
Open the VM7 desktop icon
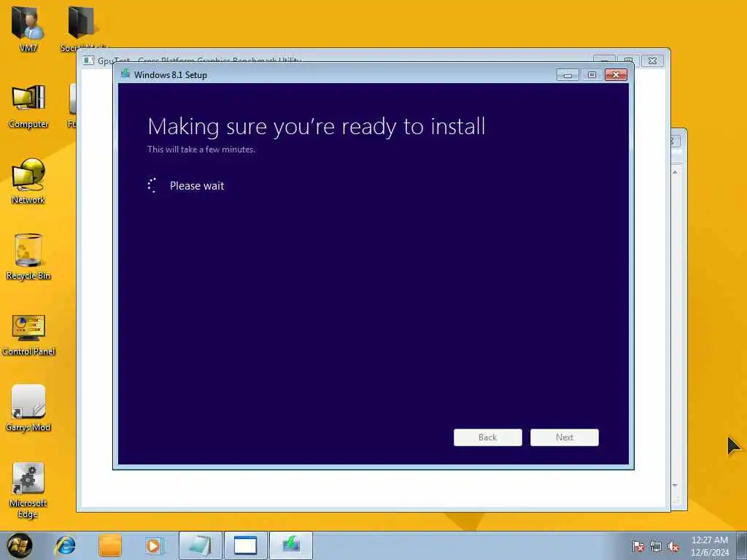pyautogui.click(x=28, y=28)
